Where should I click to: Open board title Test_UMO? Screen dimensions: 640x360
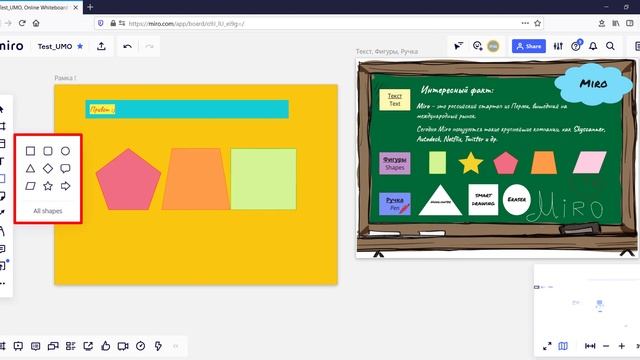pyautogui.click(x=55, y=47)
